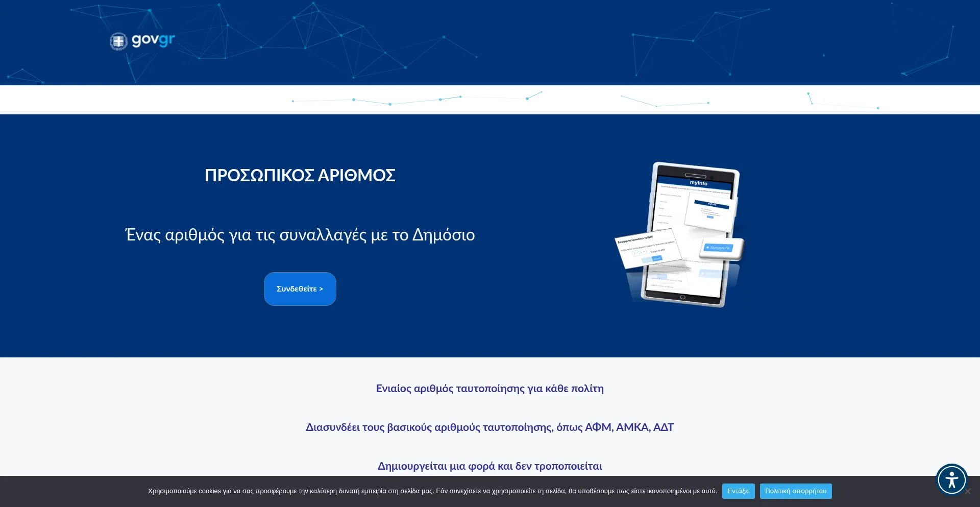Dismiss the cookie notice with the X
The image size is (980, 507).
pos(968,492)
